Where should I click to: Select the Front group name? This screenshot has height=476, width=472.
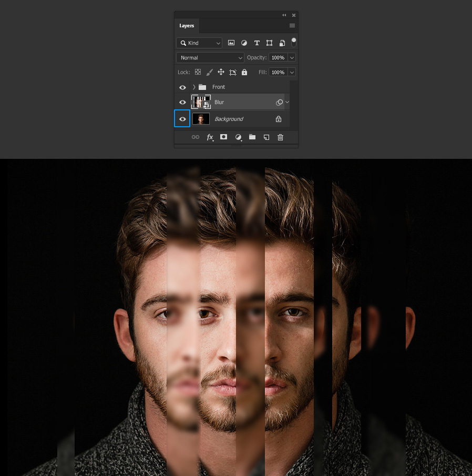[219, 87]
